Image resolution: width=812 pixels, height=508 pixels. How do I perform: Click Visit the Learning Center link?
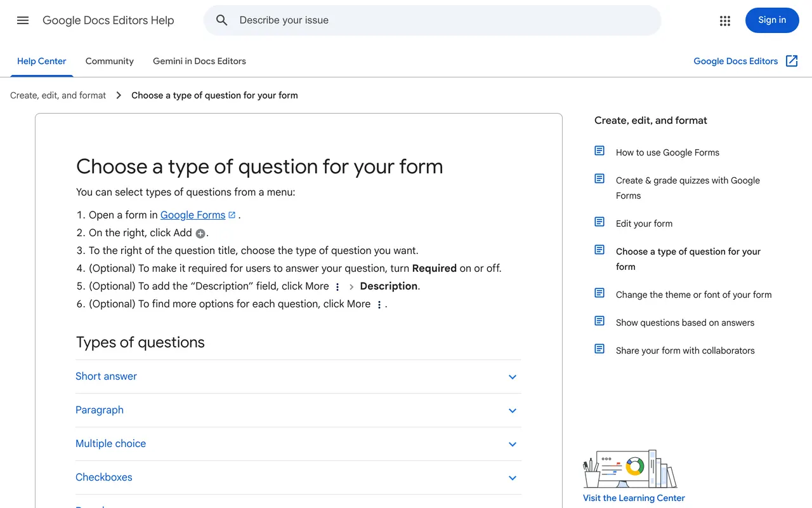pyautogui.click(x=634, y=498)
